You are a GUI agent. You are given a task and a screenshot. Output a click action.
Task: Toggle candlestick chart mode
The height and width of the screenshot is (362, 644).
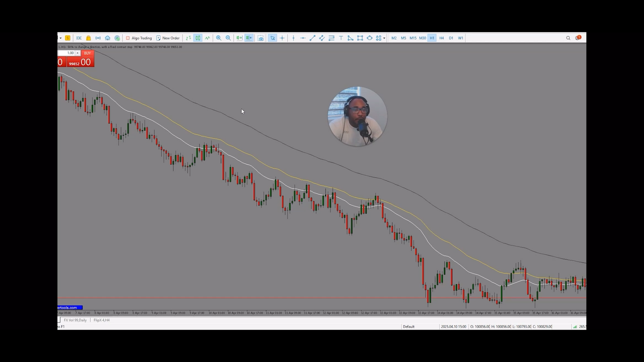[x=198, y=38]
